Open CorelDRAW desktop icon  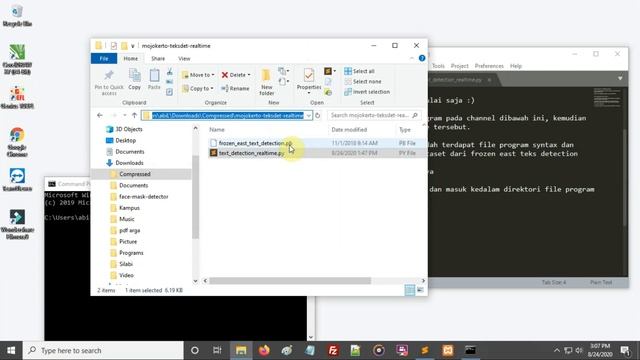[x=17, y=60]
